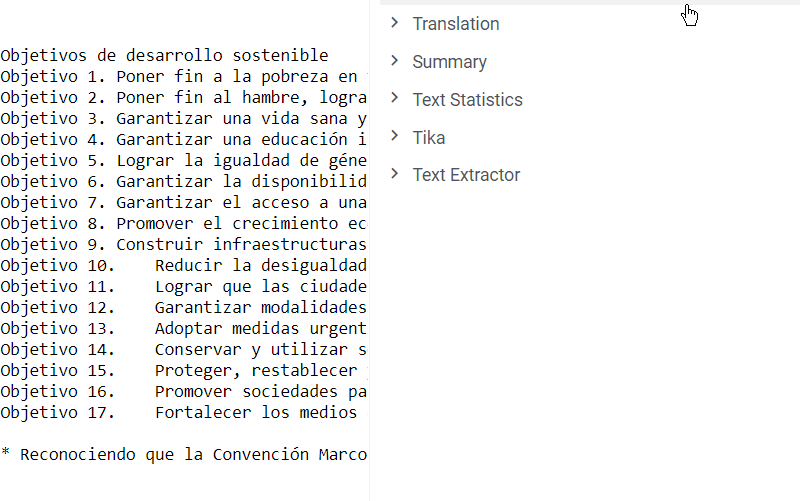Image resolution: width=800 pixels, height=501 pixels.
Task: Click the 'Objetivo 17. Fortalecer los medios' line
Action: 184,412
